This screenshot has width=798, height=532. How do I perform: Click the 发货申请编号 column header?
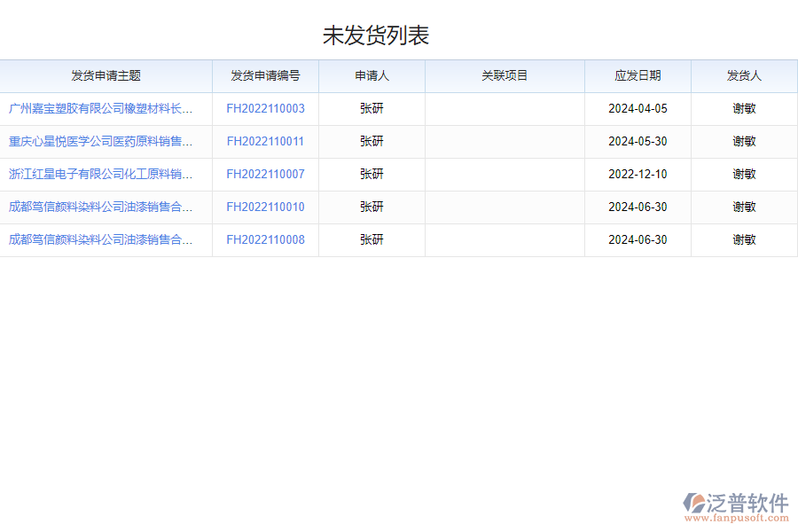coord(264,76)
